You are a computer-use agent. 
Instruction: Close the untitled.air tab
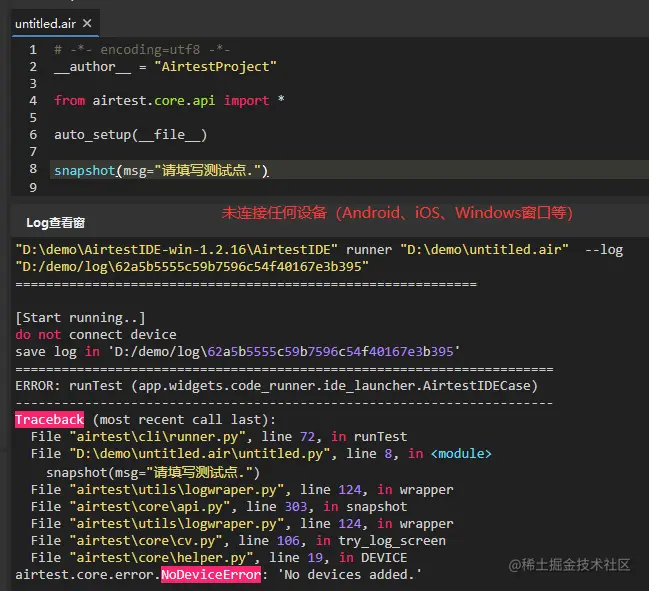87,23
